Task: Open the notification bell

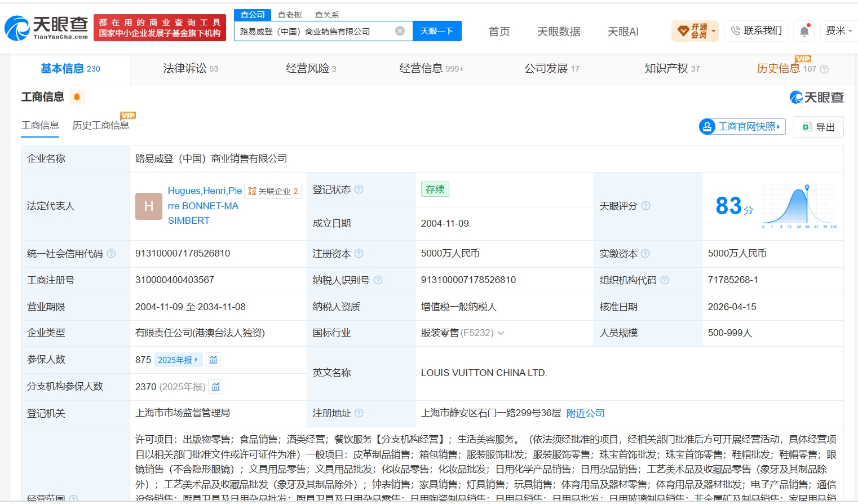Action: coord(804,31)
